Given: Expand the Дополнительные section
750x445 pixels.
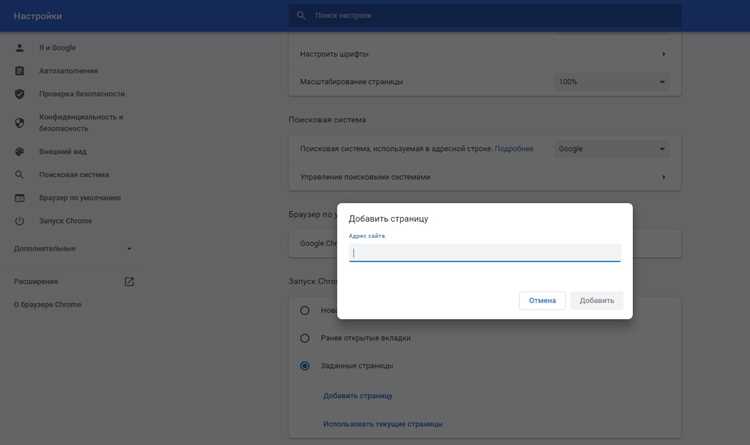Looking at the screenshot, I should [73, 248].
